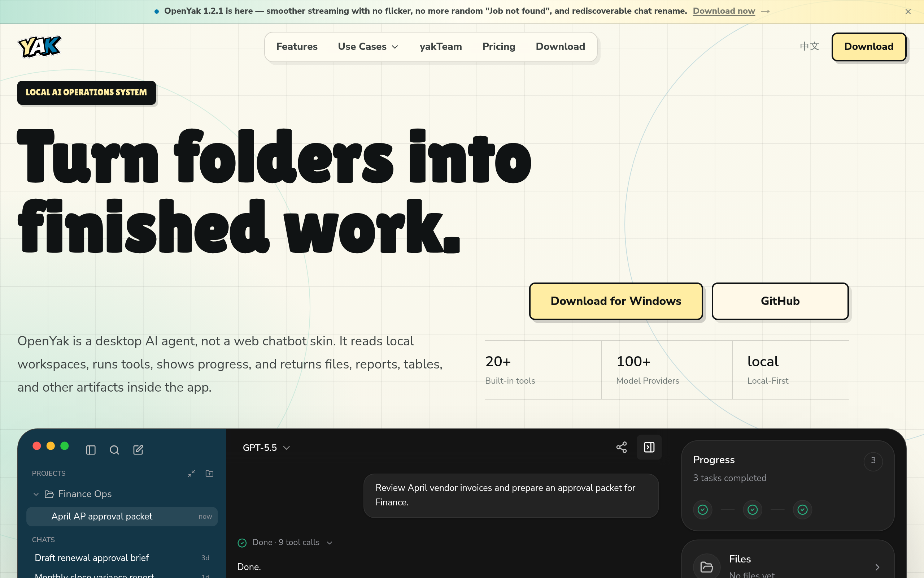The width and height of the screenshot is (924, 578).
Task: Dismiss the announcement banner with the X
Action: [x=908, y=12]
